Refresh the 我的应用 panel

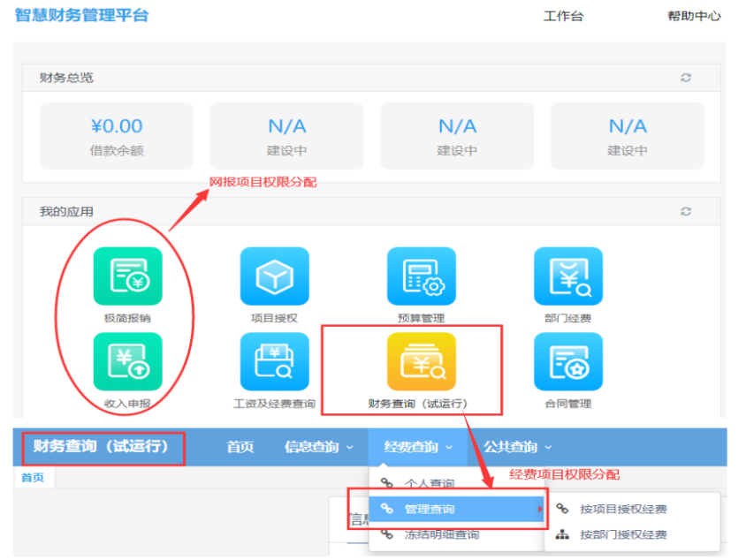pyautogui.click(x=685, y=212)
